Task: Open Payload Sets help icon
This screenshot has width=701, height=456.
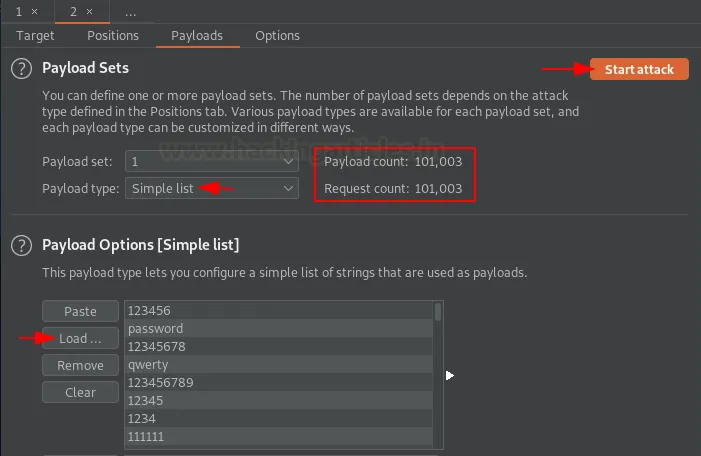Action: [x=21, y=69]
